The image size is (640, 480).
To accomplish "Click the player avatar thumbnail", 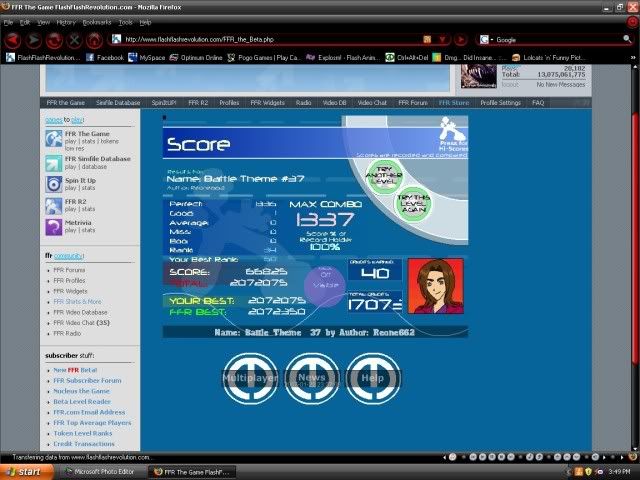I will 435,287.
